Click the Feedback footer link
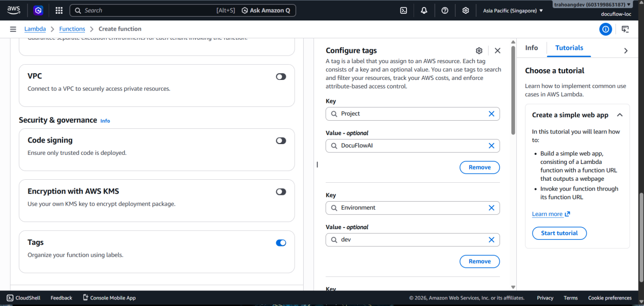 [x=62, y=298]
